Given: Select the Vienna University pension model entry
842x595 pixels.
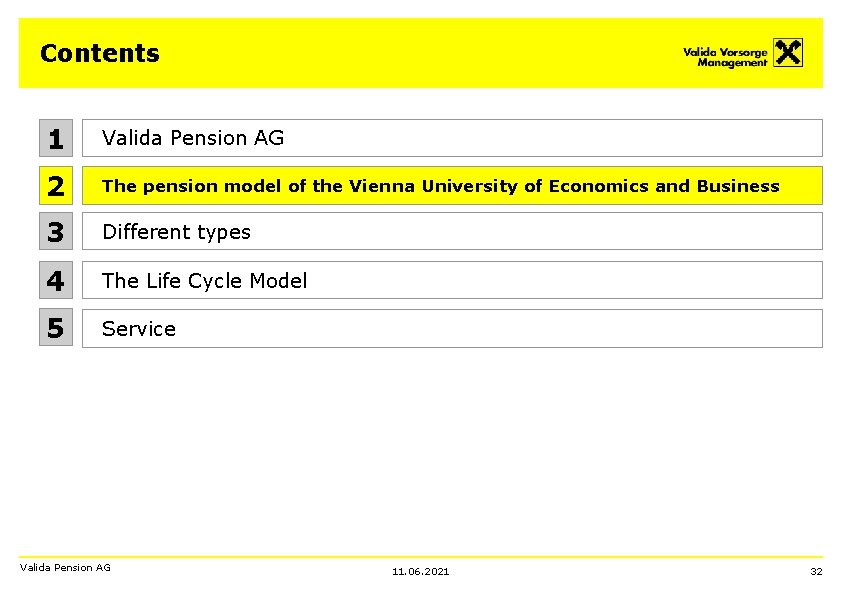Looking at the screenshot, I should [452, 185].
